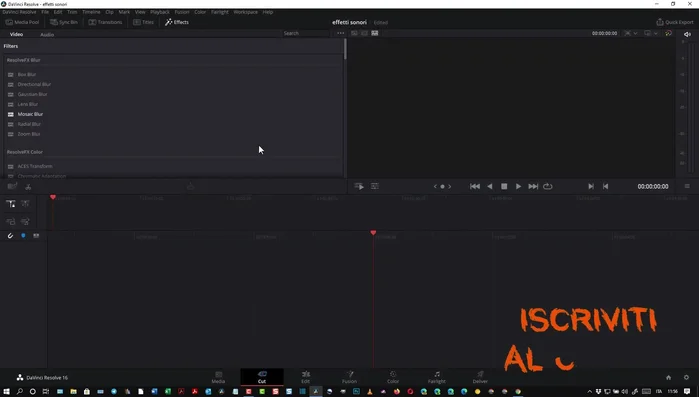Open the Windows Start menu
Screen dimensions: 699x397
(6, 391)
